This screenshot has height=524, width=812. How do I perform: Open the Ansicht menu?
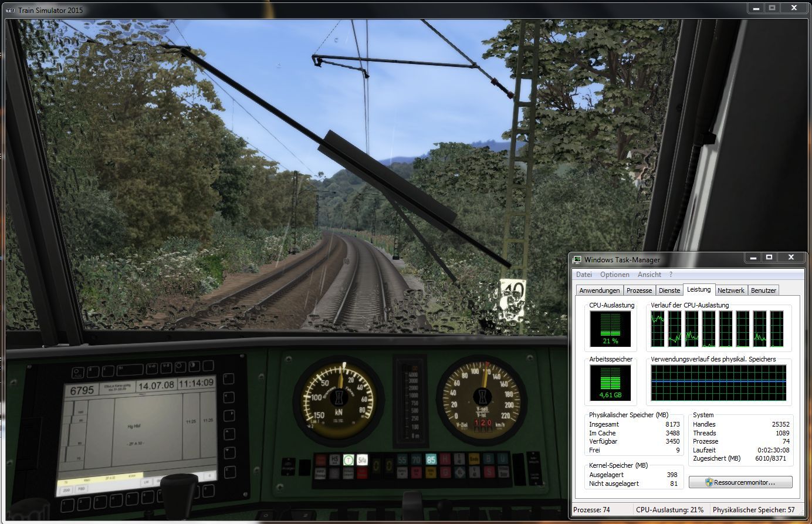tap(649, 275)
